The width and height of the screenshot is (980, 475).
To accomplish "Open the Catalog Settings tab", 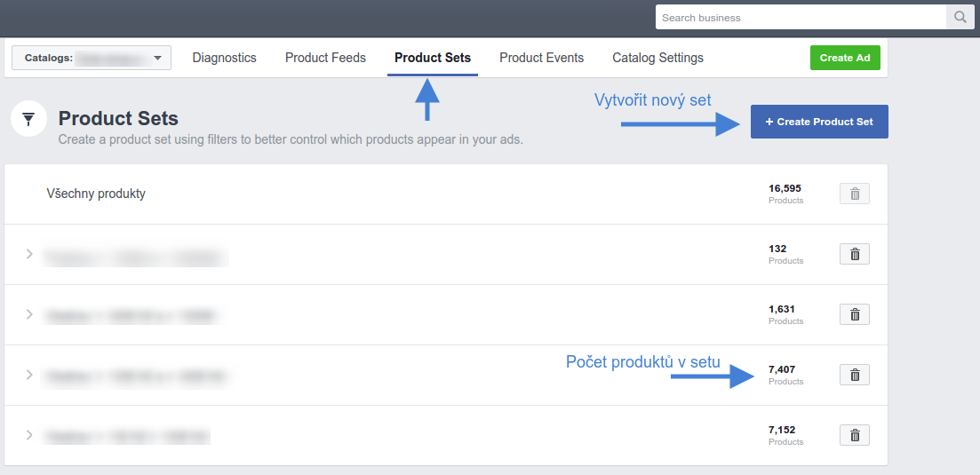I will pos(658,58).
